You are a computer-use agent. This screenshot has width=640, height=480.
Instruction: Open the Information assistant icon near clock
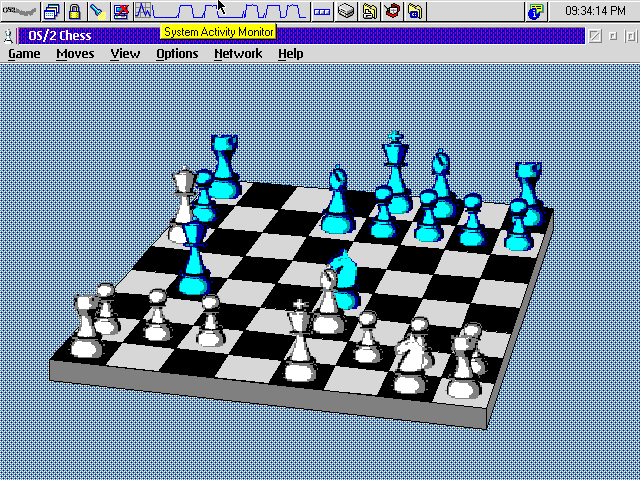(536, 11)
